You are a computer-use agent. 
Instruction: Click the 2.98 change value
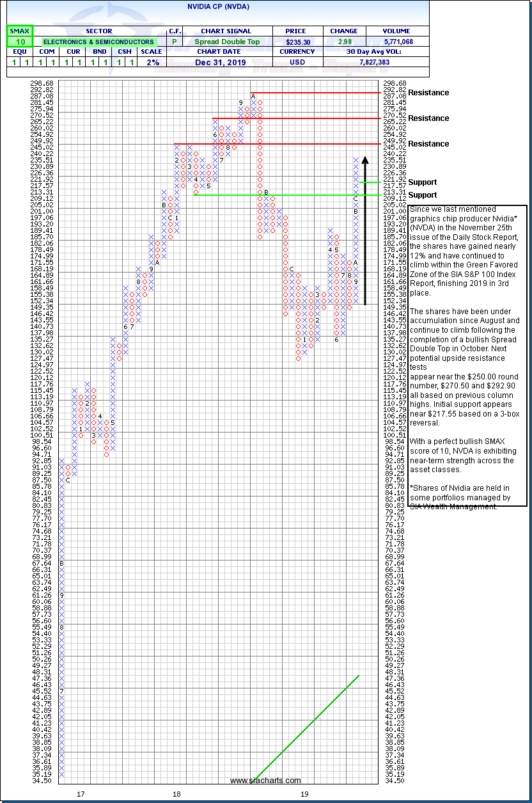click(x=344, y=42)
